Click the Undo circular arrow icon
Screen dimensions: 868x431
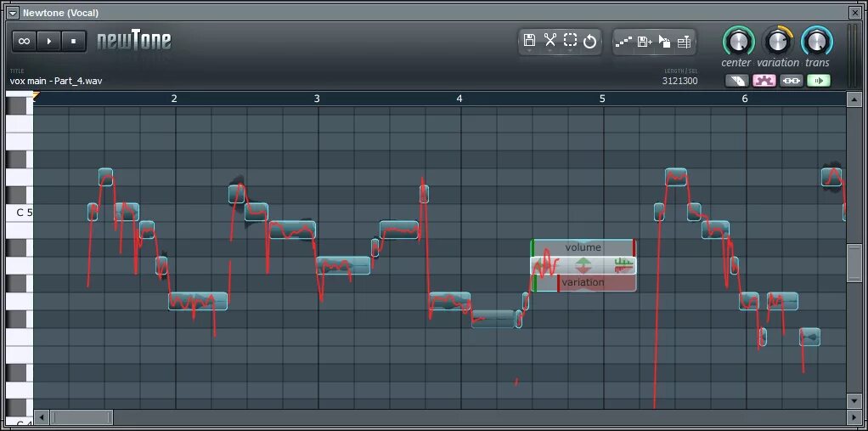coord(590,41)
